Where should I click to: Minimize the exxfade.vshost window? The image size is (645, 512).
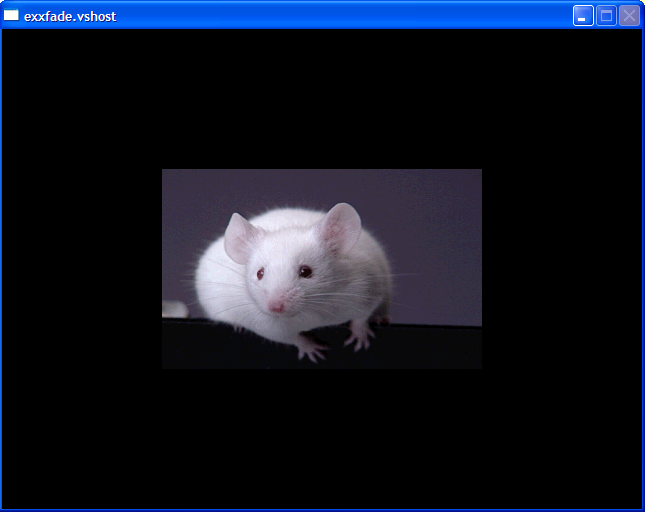click(583, 15)
